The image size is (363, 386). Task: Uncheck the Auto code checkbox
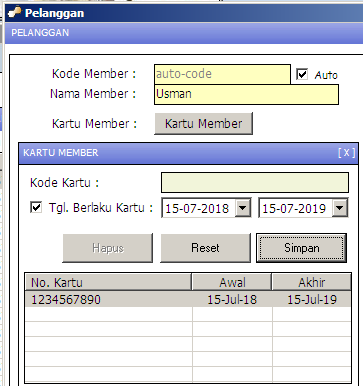(x=302, y=74)
